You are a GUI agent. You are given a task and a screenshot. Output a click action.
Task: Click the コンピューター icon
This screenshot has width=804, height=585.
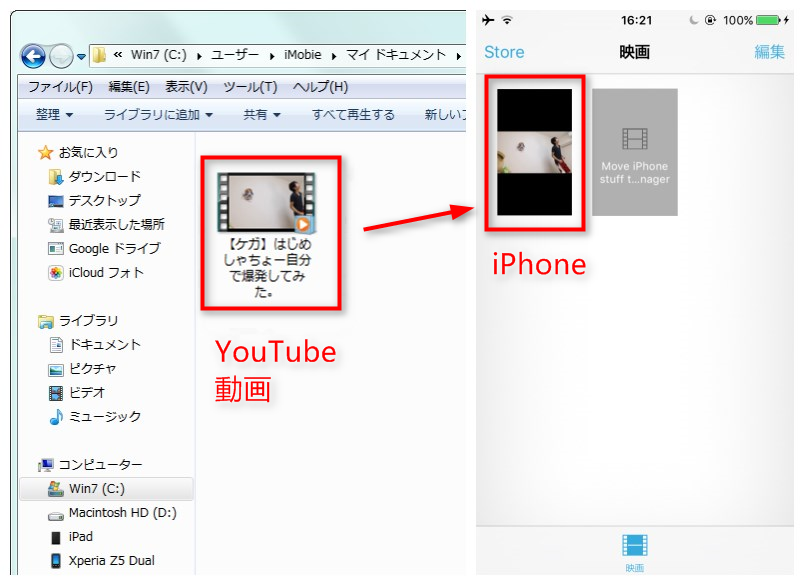click(46, 465)
